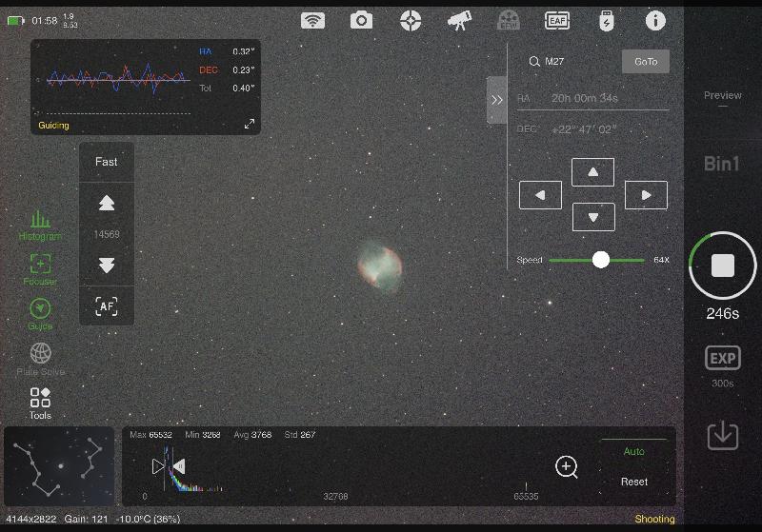Viewport: 762px width, 532px height.
Task: Click the Max 65532 histogram stat
Action: click(x=150, y=434)
